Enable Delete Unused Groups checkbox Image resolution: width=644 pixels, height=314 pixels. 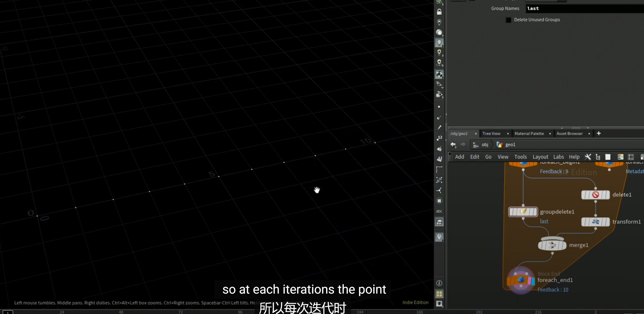pyautogui.click(x=508, y=20)
